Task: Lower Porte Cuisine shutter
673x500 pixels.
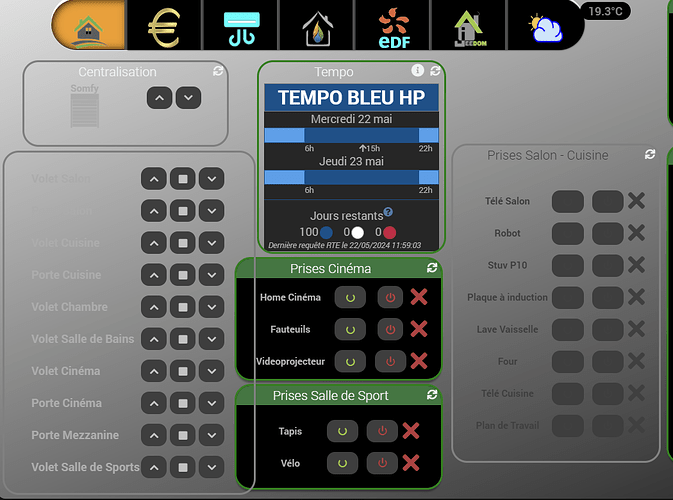Action: point(212,275)
